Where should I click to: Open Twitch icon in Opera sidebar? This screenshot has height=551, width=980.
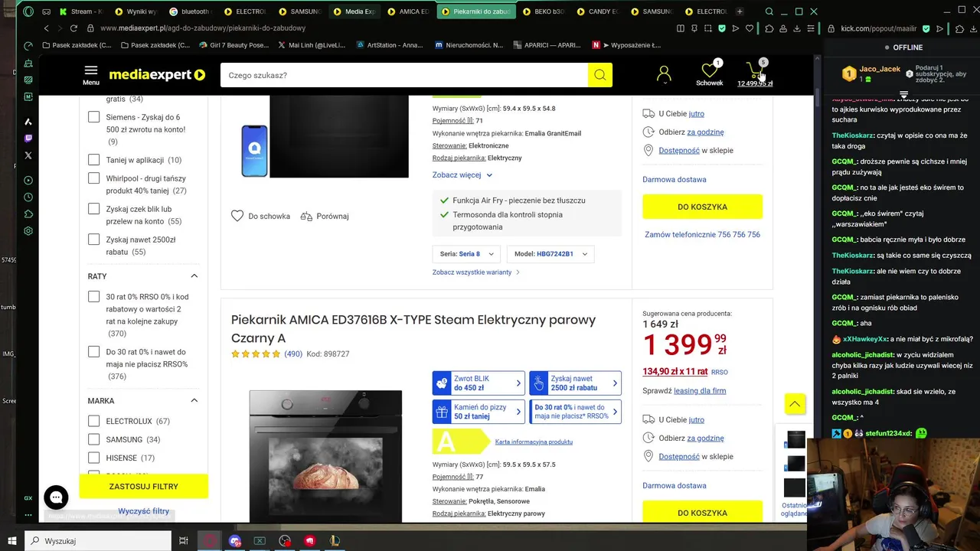click(28, 139)
